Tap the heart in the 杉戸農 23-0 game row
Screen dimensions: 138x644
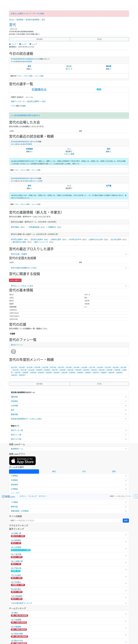15,204
